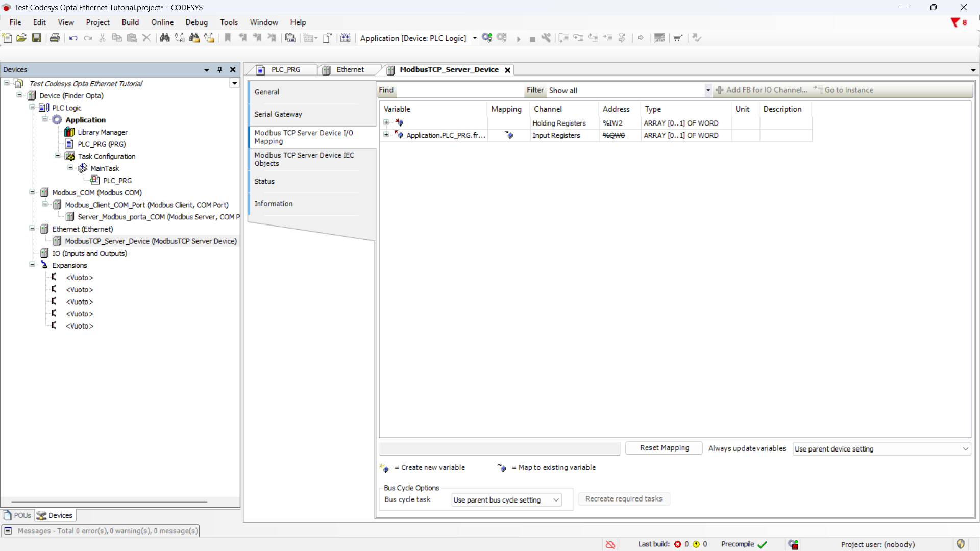Click the disconnected network icon in status bar
Screen dimensions: 980x551
(x=610, y=544)
